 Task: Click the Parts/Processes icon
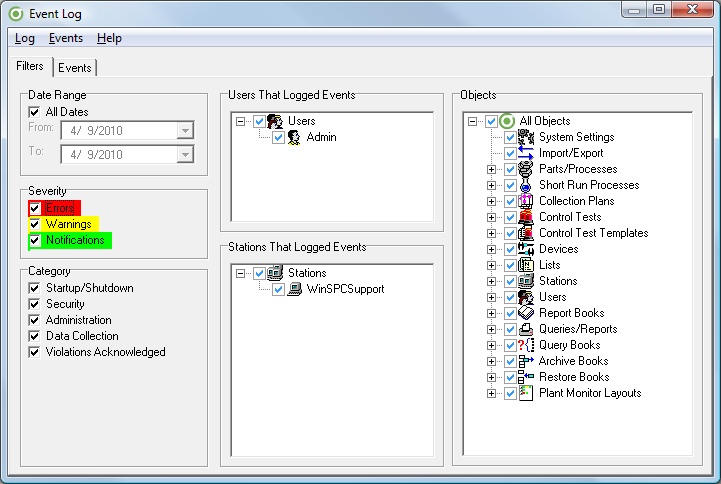[x=526, y=169]
